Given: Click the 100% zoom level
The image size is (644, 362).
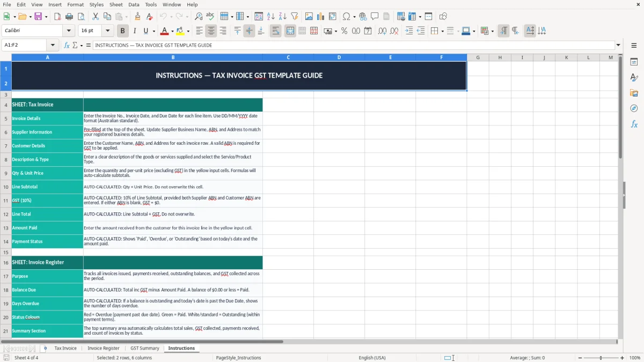Looking at the screenshot, I should pos(635,358).
